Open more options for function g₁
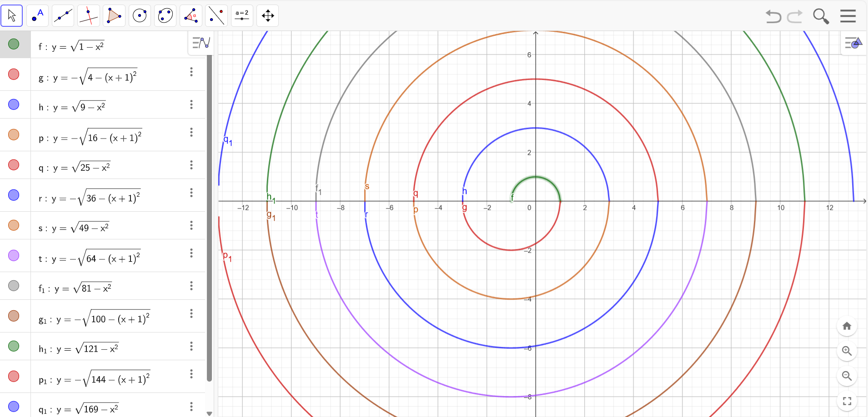 (x=191, y=313)
